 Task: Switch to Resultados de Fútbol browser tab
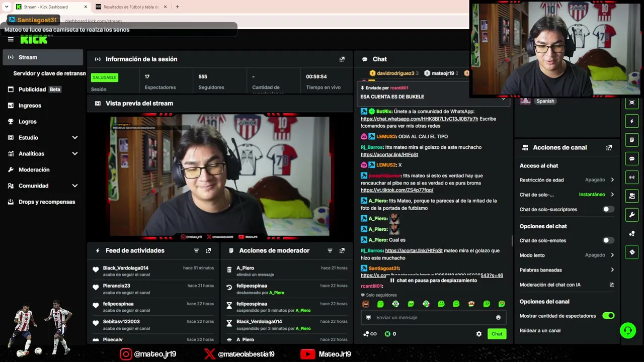tap(131, 7)
